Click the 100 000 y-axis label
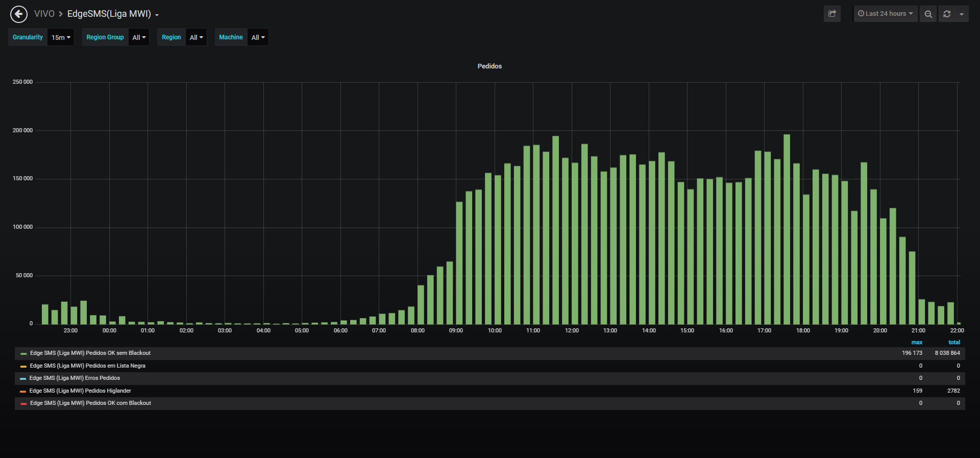980x458 pixels. coord(22,227)
